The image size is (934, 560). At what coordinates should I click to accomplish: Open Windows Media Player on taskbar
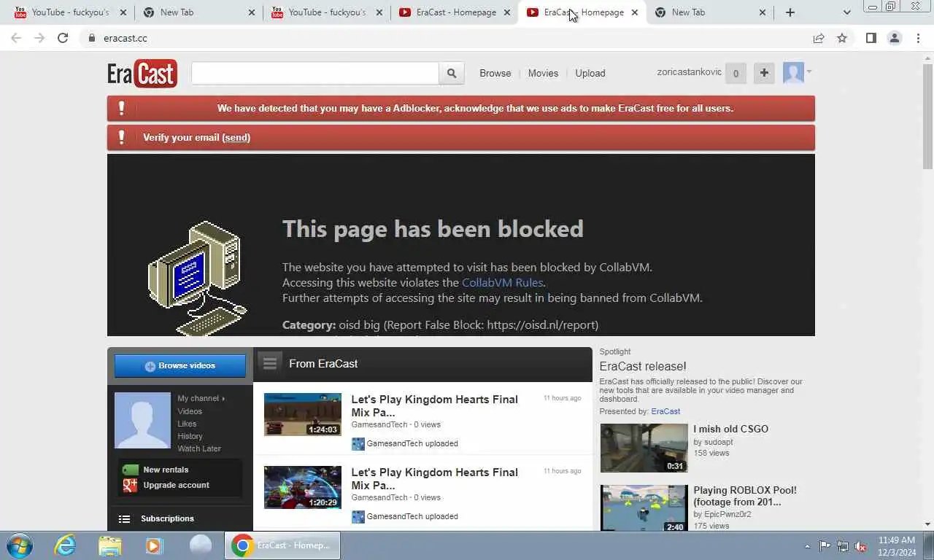154,545
